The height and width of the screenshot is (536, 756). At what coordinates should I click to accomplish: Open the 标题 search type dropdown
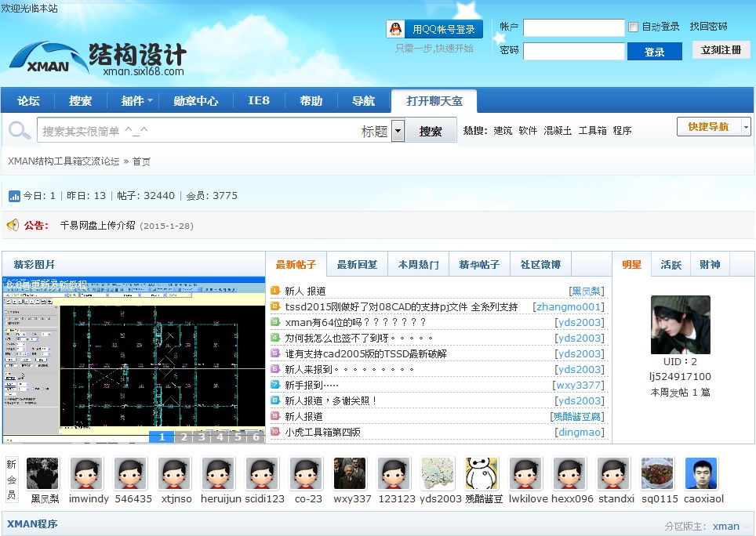click(x=398, y=131)
